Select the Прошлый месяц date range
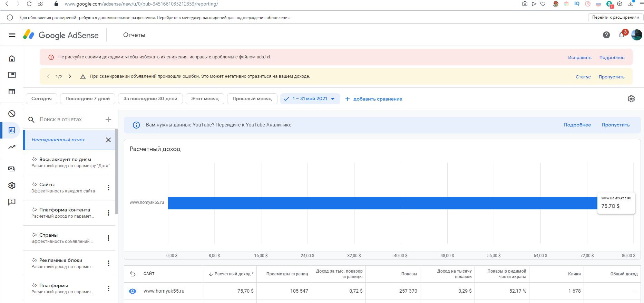Image resolution: width=644 pixels, height=303 pixels. (x=252, y=99)
